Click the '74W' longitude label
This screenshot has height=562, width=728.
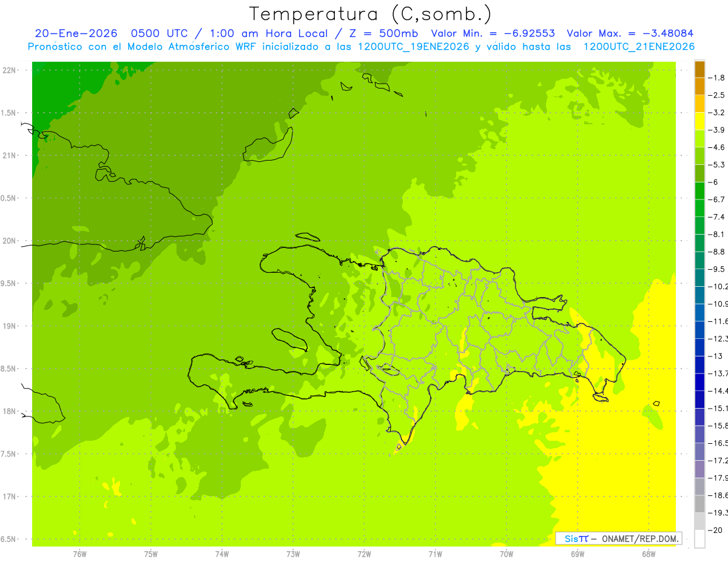coord(221,554)
